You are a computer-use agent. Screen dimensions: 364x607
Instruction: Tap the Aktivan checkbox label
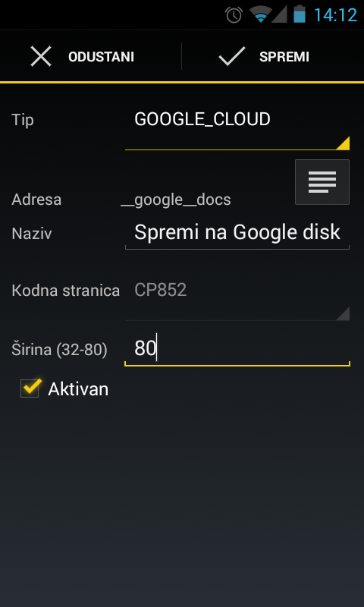point(78,389)
